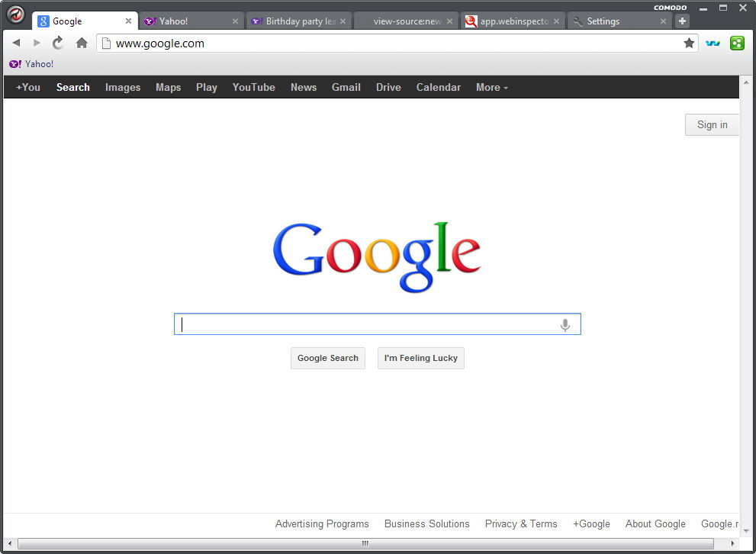Reload the current page
Viewport: 756px width, 554px height.
57,43
